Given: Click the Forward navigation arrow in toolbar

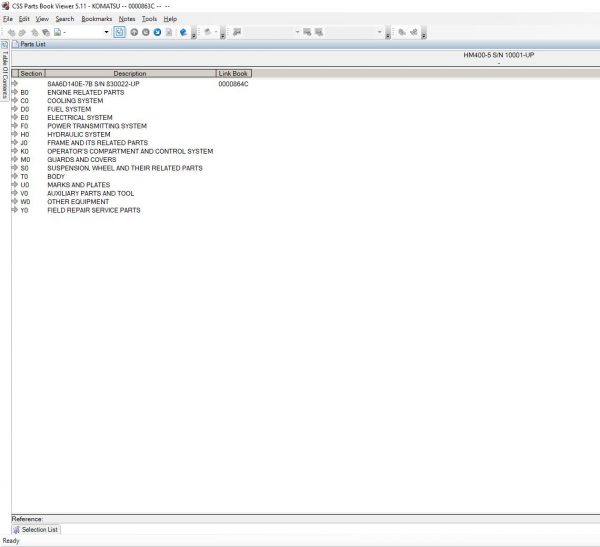Looking at the screenshot, I should (x=23, y=33).
